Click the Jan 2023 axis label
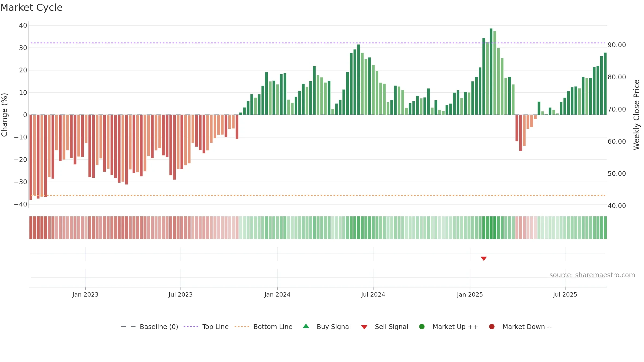644x362 pixels. coord(85,294)
